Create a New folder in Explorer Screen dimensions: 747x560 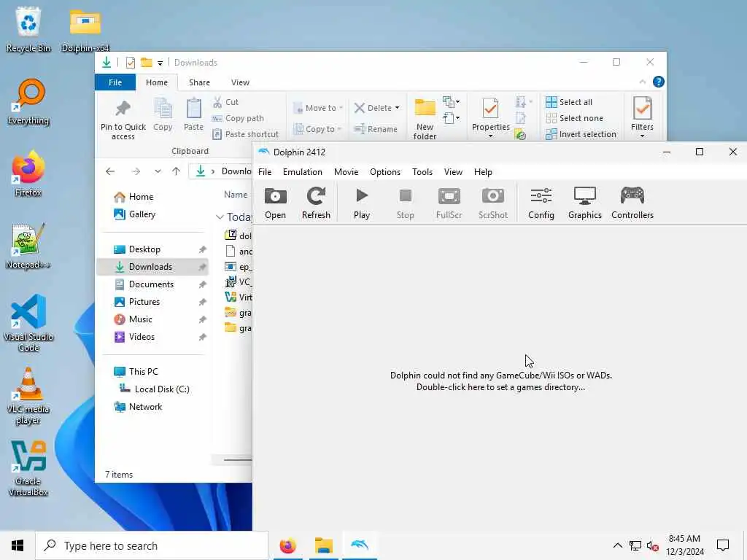pos(425,119)
